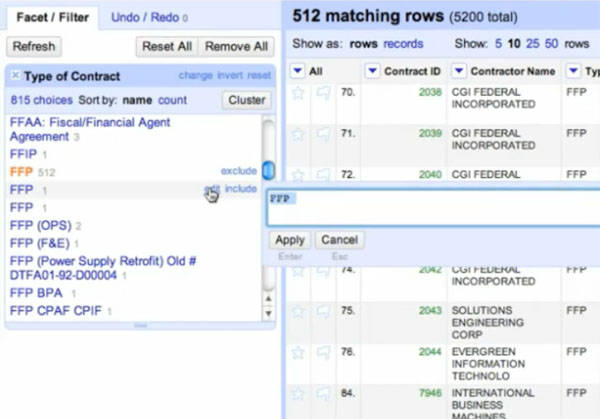The image size is (600, 419).
Task: Open the Contractor Name column dropdown
Action: click(x=459, y=71)
